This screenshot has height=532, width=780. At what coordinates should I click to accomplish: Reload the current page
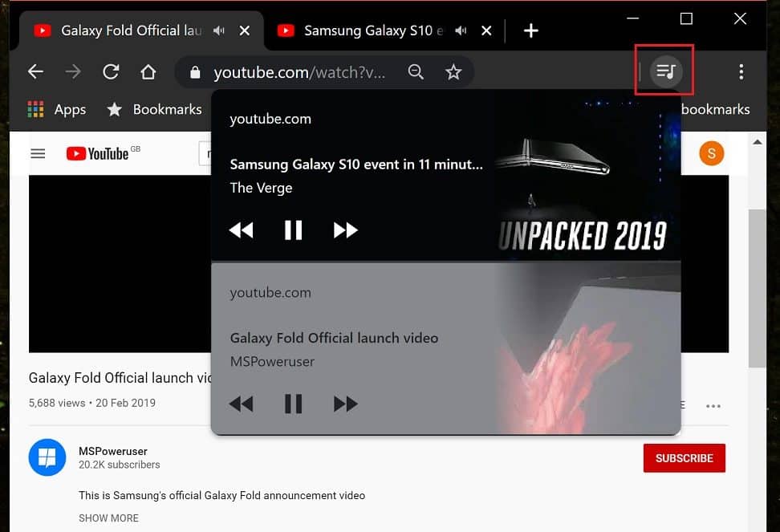111,72
